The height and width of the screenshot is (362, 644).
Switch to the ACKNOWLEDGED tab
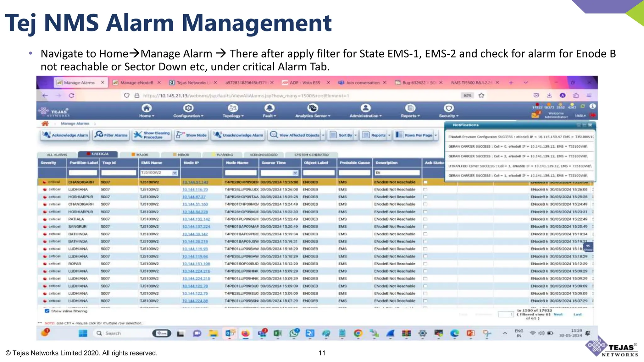264,155
